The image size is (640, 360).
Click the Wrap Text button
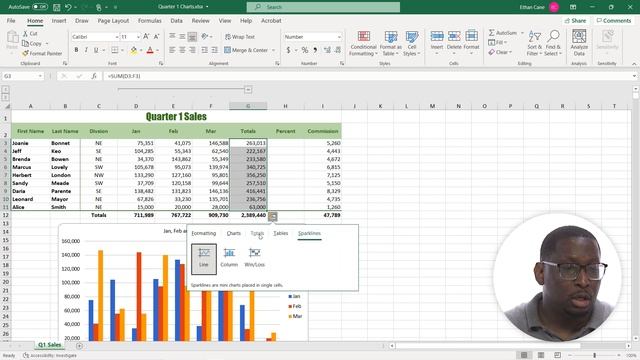click(240, 37)
